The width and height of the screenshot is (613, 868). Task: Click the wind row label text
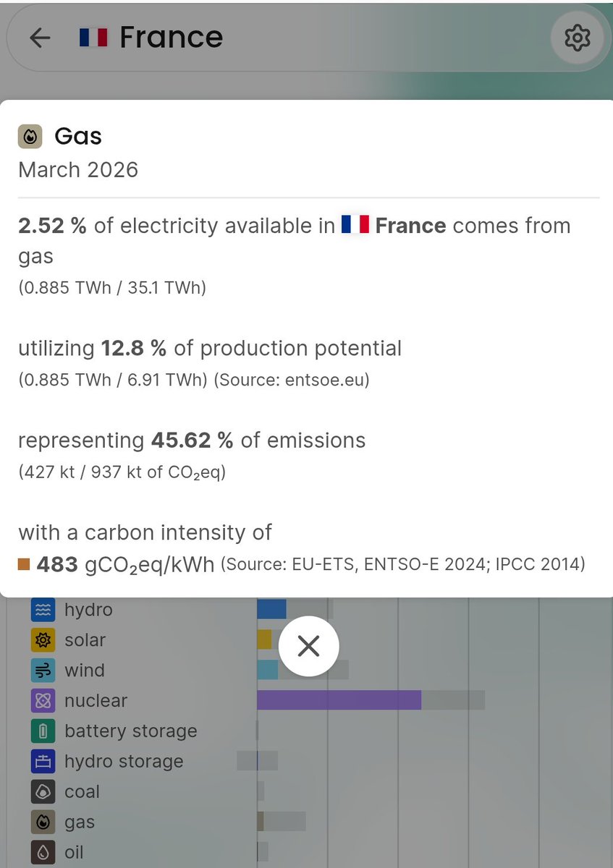coord(85,671)
